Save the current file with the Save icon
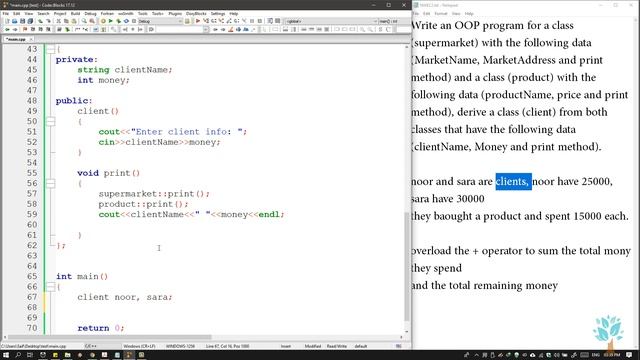This screenshot has height=360, width=640. click(22, 21)
